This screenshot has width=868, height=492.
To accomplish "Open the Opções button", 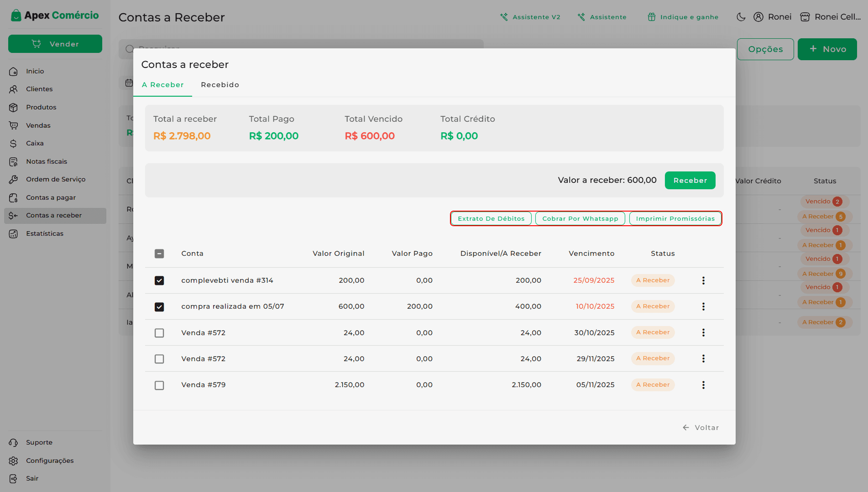I will [x=765, y=49].
